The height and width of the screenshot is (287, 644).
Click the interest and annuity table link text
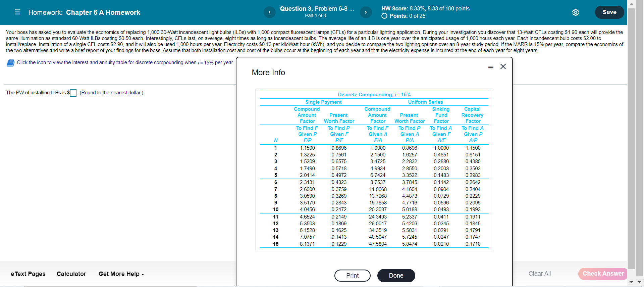coord(125,62)
